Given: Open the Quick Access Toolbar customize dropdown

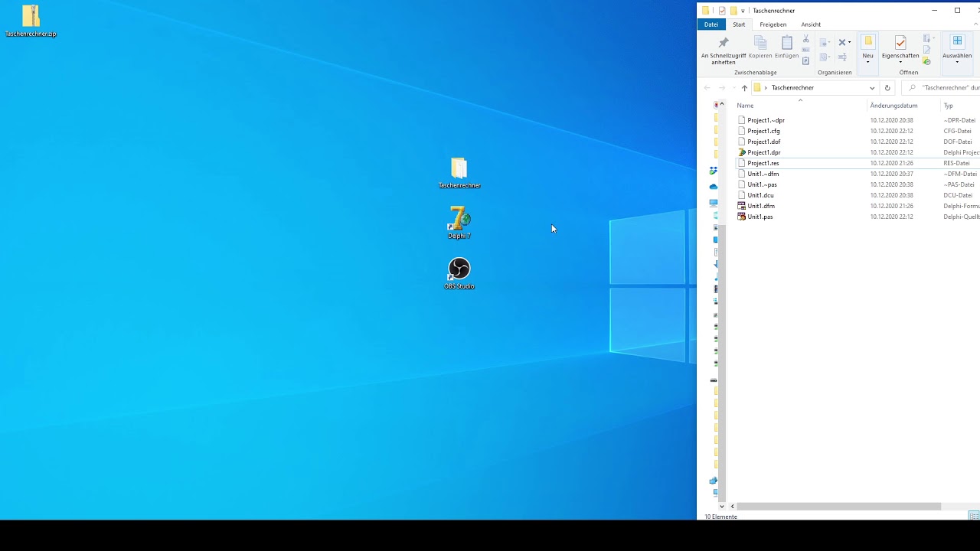Looking at the screenshot, I should click(x=743, y=11).
